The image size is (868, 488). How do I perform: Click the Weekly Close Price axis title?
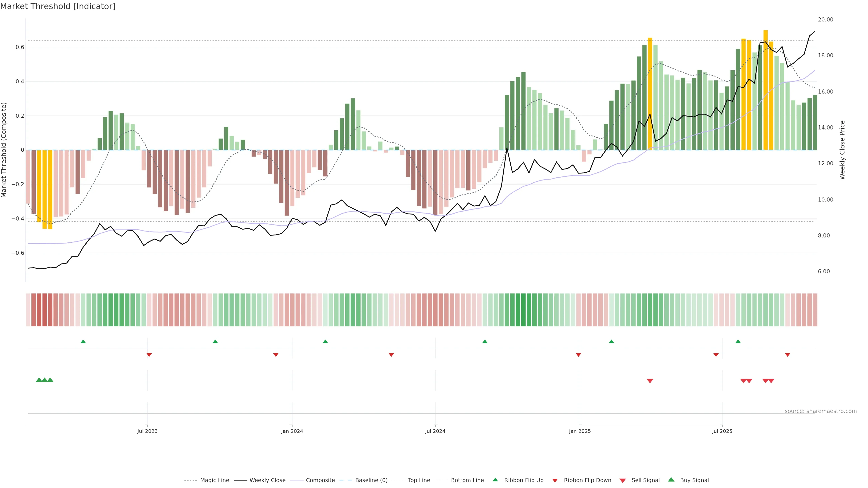pyautogui.click(x=842, y=150)
